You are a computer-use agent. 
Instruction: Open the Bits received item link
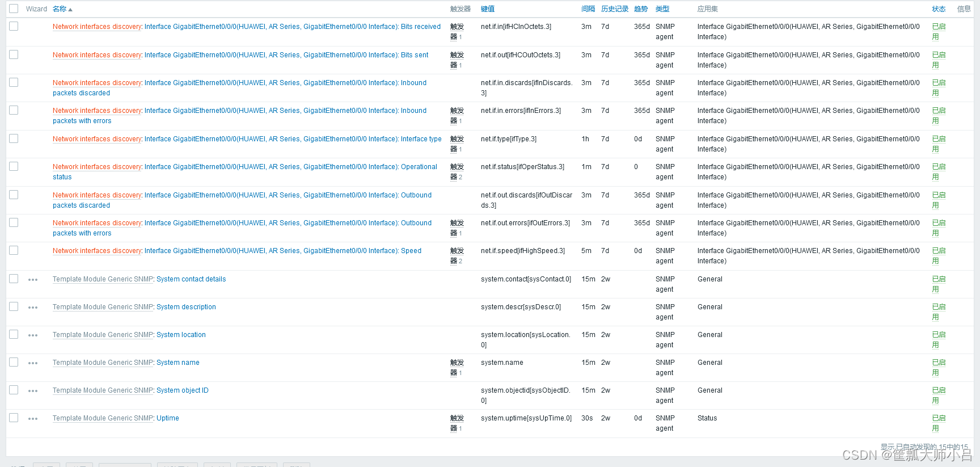(x=293, y=27)
